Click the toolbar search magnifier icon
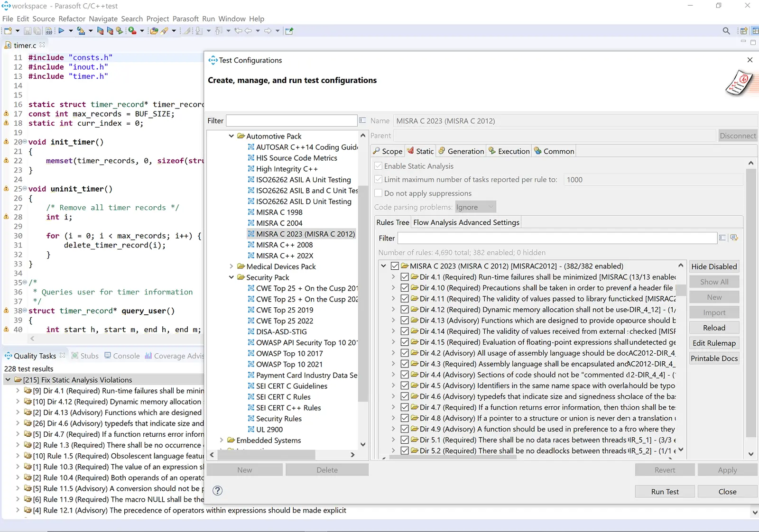 [x=726, y=31]
